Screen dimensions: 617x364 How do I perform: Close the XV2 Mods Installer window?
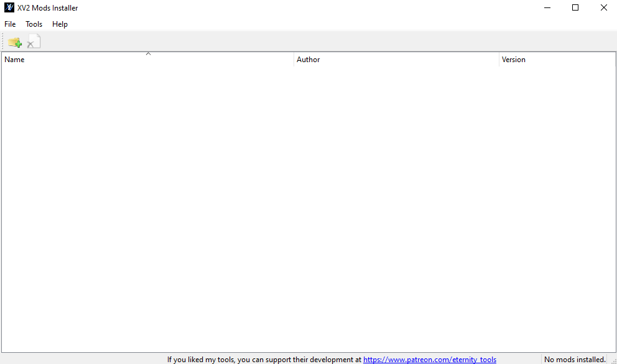603,7
